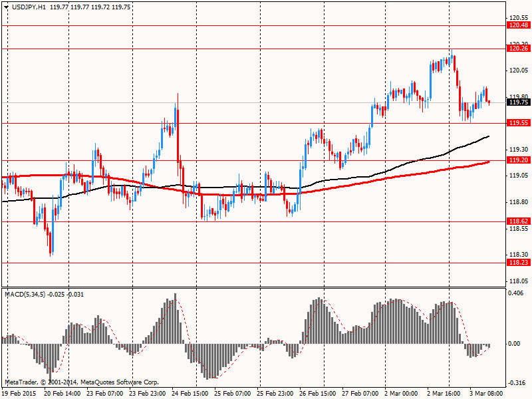Select the 119.55 support level label
Viewport: 532px width, 399px height.
(x=518, y=123)
